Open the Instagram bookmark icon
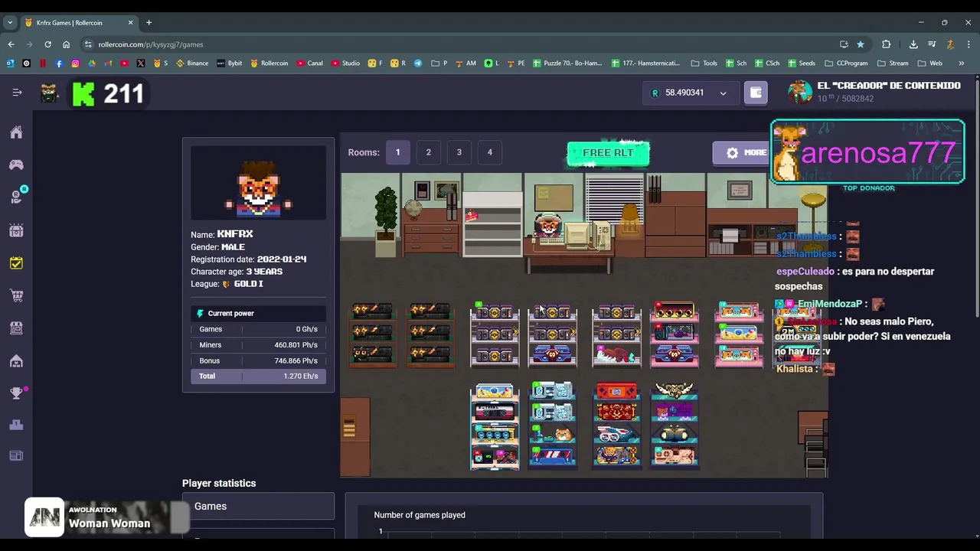The image size is (980, 551). [x=75, y=64]
